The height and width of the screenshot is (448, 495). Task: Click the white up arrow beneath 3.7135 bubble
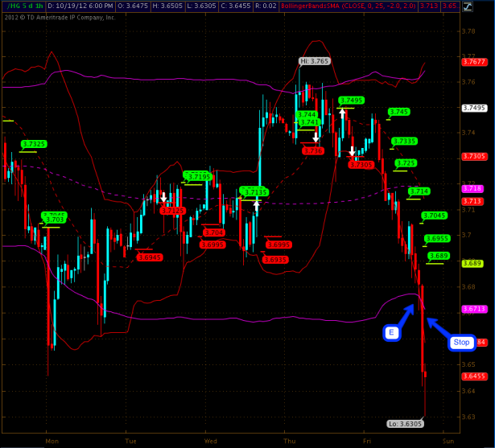click(257, 204)
